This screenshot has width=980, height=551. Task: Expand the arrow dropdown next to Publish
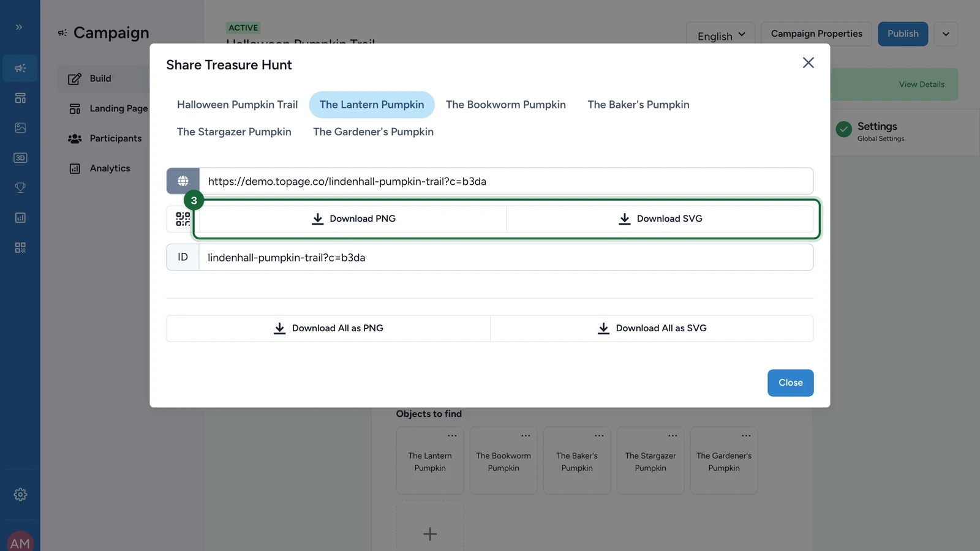coord(946,34)
